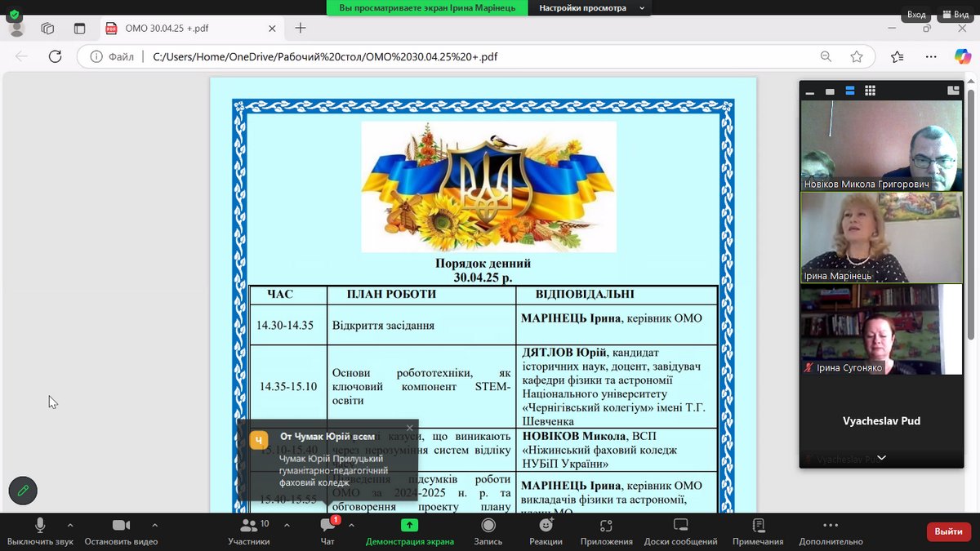Image resolution: width=980 pixels, height=551 pixels.
Task: Open a new browser tab
Action: pos(301,28)
